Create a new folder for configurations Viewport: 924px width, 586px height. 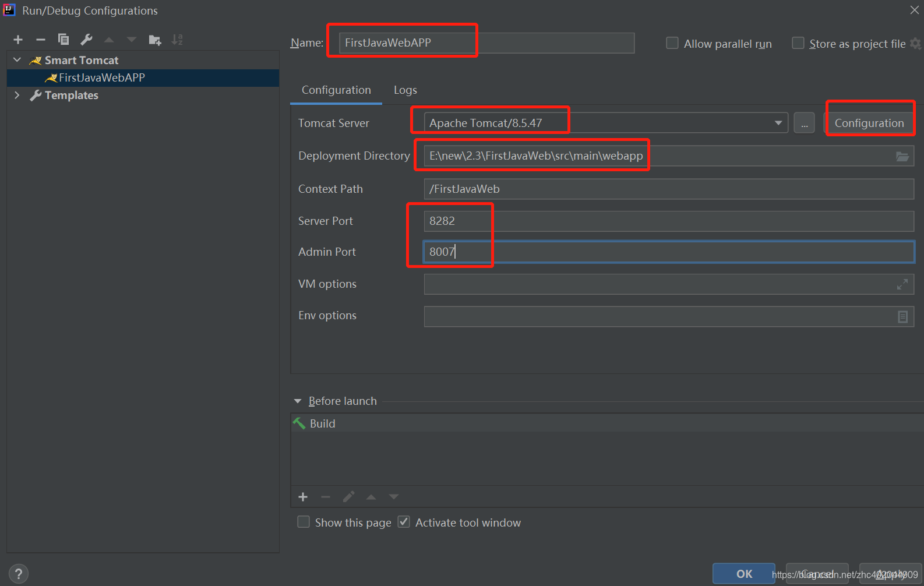154,40
